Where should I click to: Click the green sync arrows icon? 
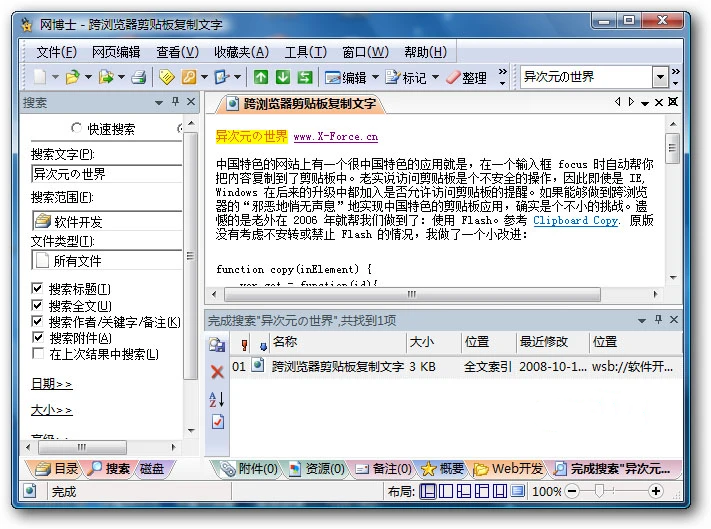[x=305, y=77]
